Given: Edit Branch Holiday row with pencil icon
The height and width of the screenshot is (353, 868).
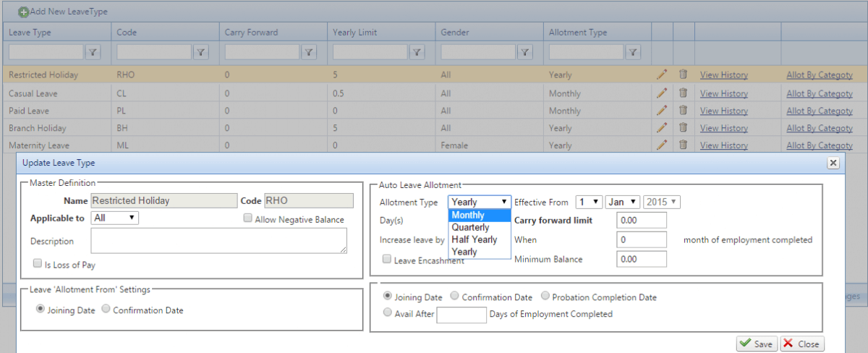Looking at the screenshot, I should pyautogui.click(x=661, y=127).
